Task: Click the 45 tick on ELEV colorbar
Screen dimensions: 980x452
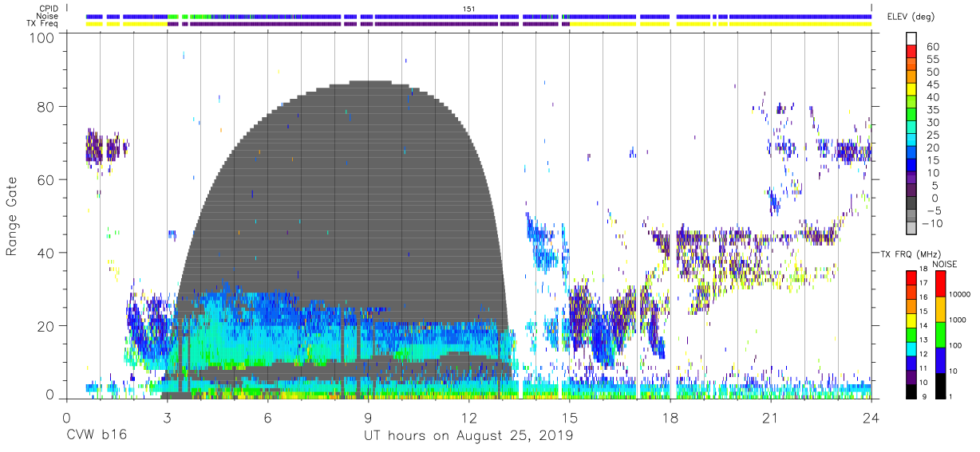Action: point(931,85)
